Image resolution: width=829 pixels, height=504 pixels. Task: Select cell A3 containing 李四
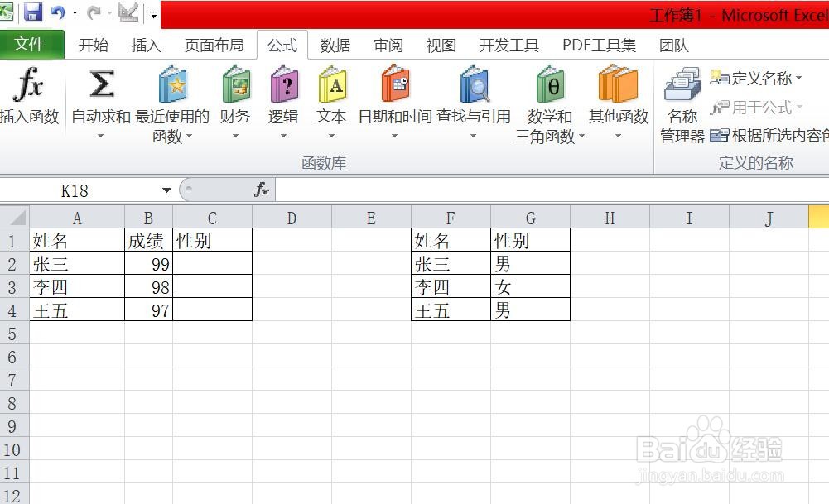point(77,287)
